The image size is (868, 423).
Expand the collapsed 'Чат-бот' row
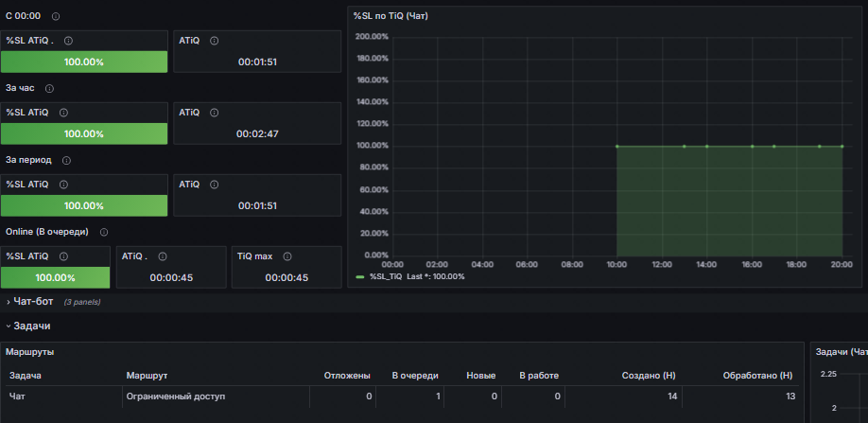coord(33,302)
